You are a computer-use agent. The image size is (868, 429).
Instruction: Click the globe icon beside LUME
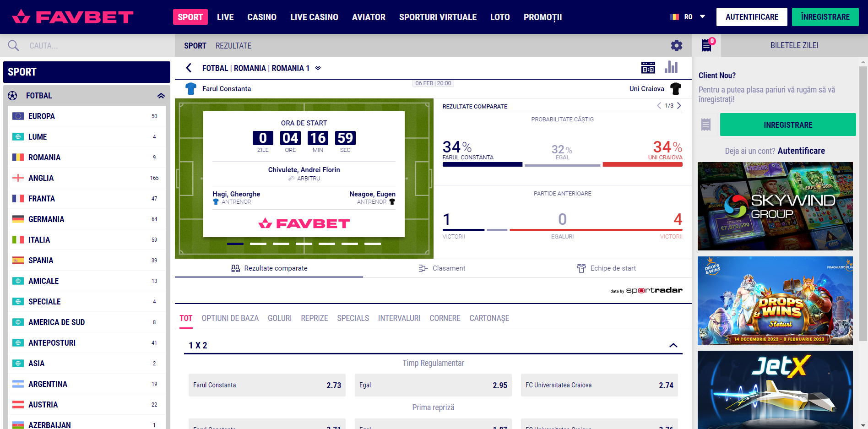(x=18, y=137)
